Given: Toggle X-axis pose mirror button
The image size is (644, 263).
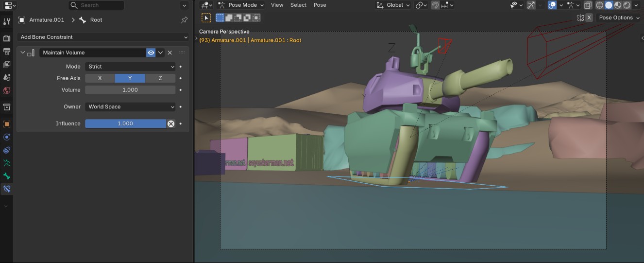Looking at the screenshot, I should point(589,18).
